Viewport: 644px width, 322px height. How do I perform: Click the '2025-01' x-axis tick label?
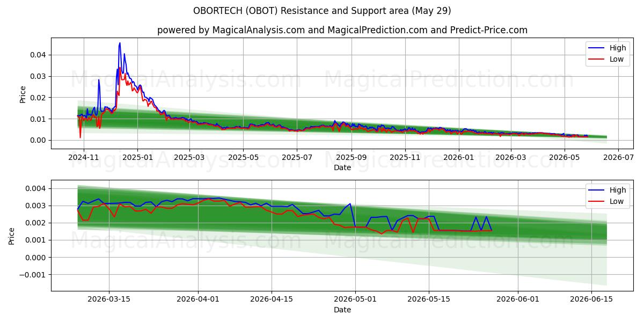point(137,158)
